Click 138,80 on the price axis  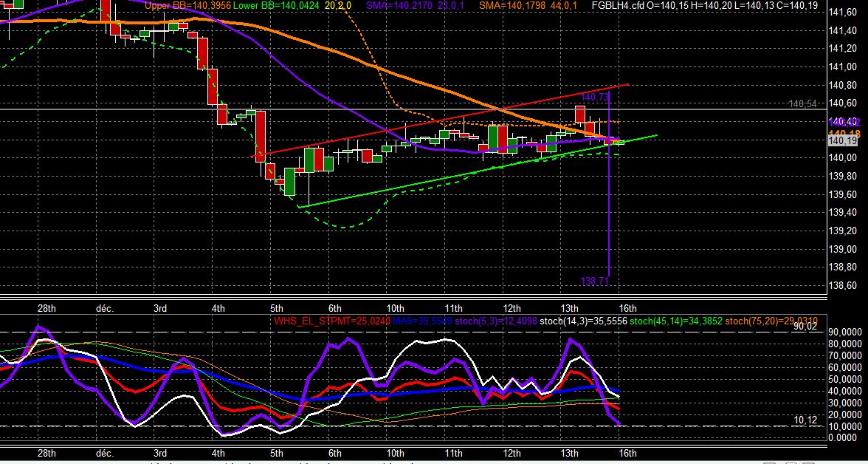[x=844, y=267]
